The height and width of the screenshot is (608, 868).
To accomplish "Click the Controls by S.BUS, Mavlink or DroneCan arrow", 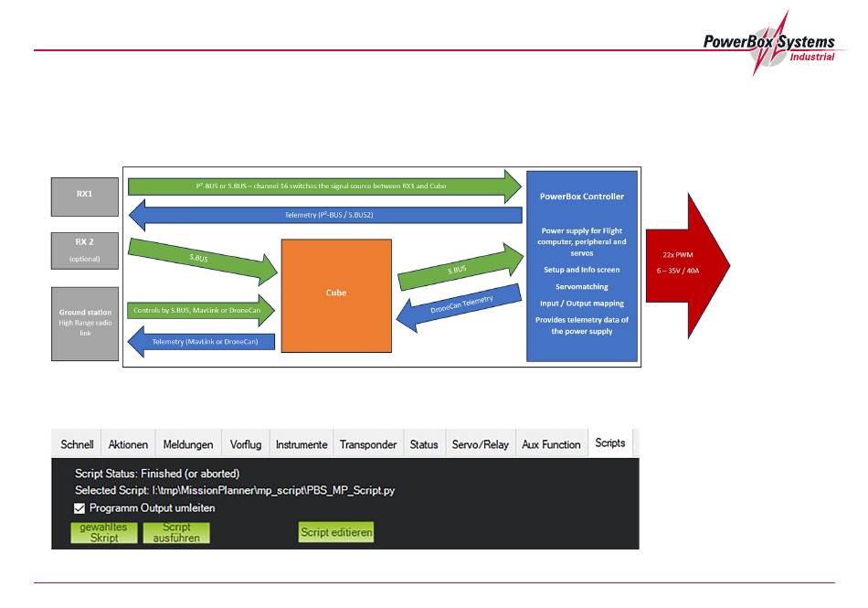I will (201, 310).
